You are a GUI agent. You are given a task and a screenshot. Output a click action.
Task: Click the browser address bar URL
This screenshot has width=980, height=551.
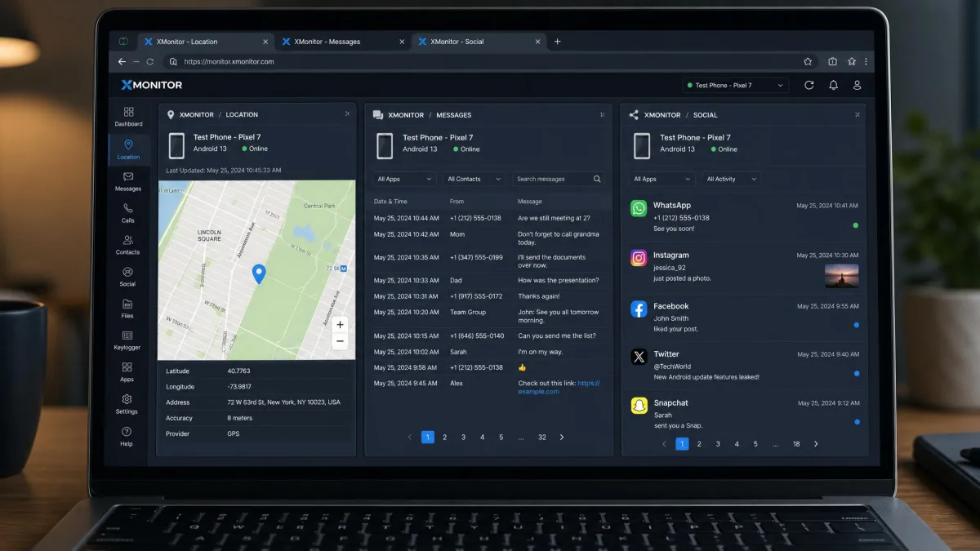point(229,61)
